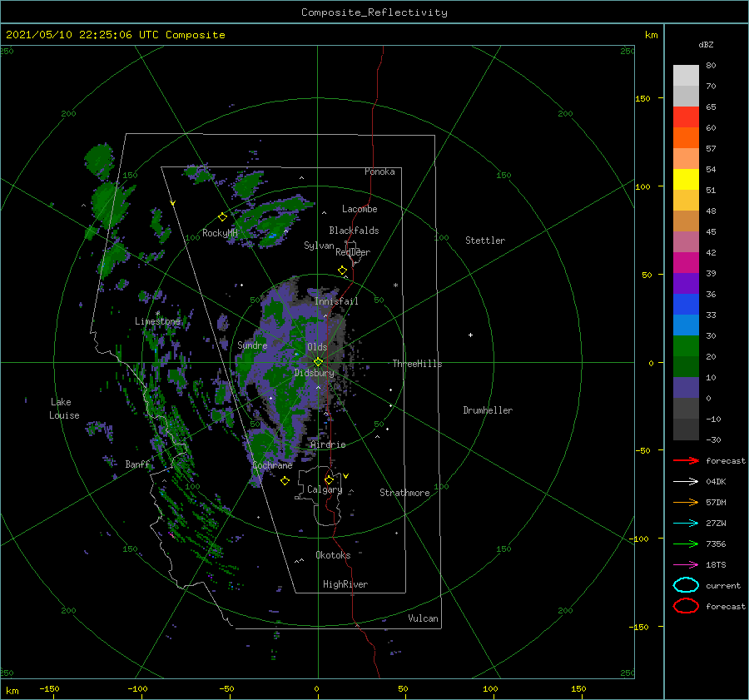749x700 pixels.
Task: Click the Cochrane town label
Action: click(x=272, y=465)
